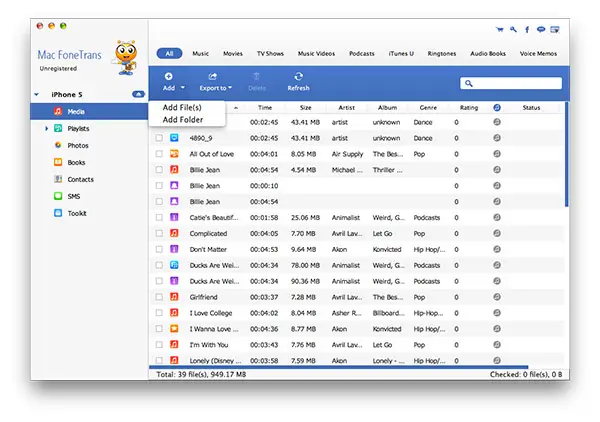Open SMS in the sidebar
The image size is (600, 422).
(x=73, y=196)
